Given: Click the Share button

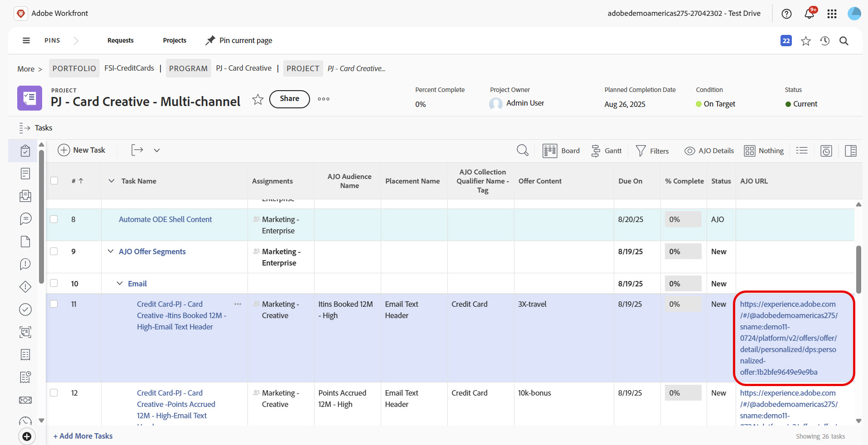Looking at the screenshot, I should click(290, 99).
